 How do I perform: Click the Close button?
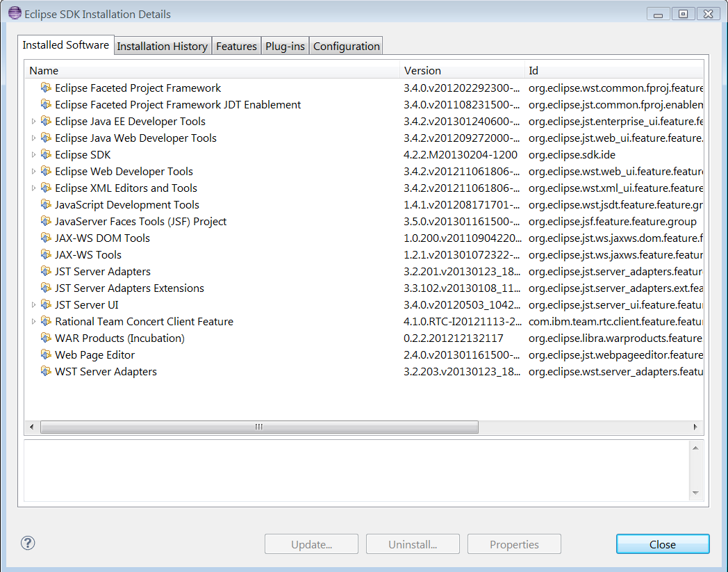(x=663, y=544)
